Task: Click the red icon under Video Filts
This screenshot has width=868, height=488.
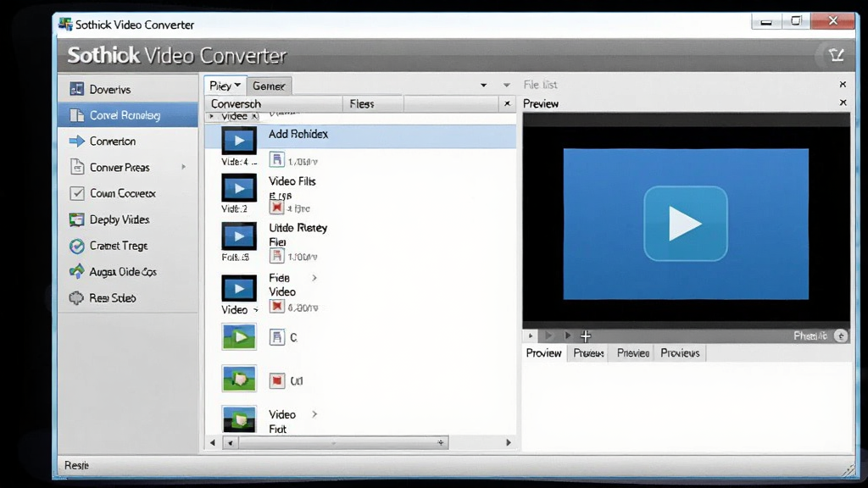Action: [277, 208]
